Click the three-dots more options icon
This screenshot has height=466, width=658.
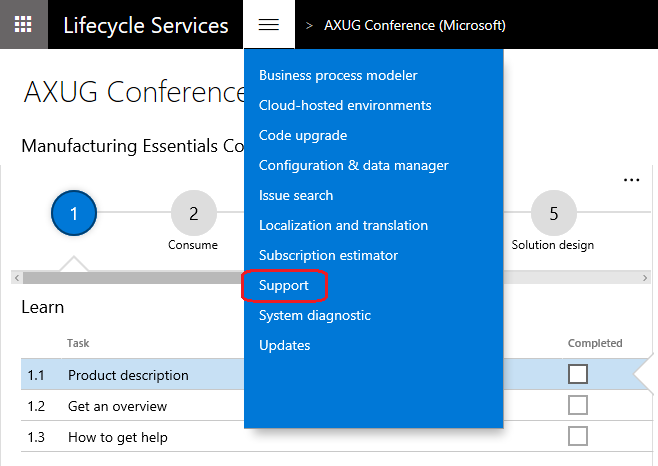[631, 180]
